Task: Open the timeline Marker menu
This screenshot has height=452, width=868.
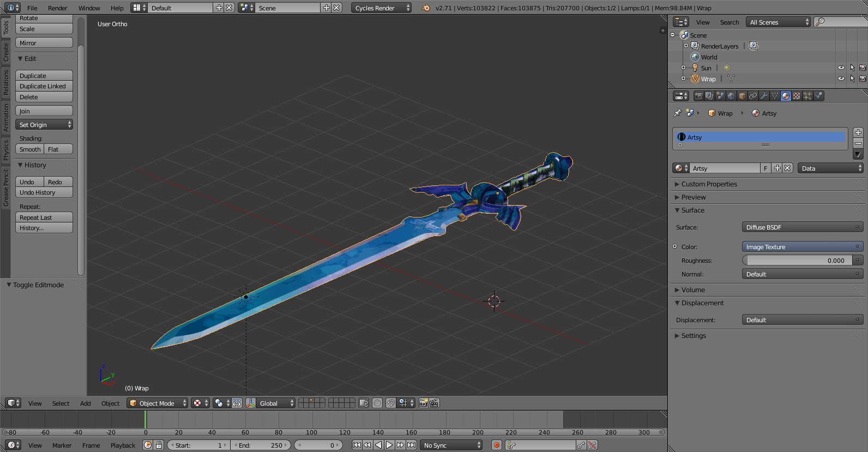Action: [62, 445]
